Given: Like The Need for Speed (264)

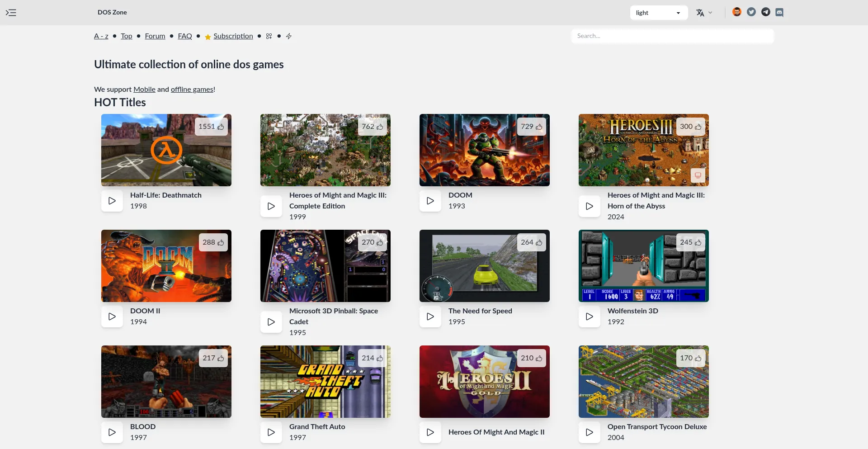Looking at the screenshot, I should (531, 242).
